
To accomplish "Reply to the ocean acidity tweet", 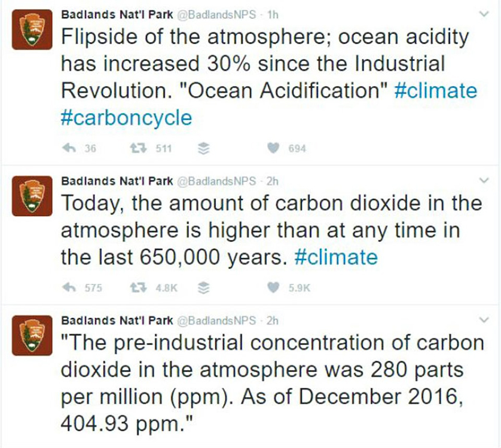I will (69, 148).
